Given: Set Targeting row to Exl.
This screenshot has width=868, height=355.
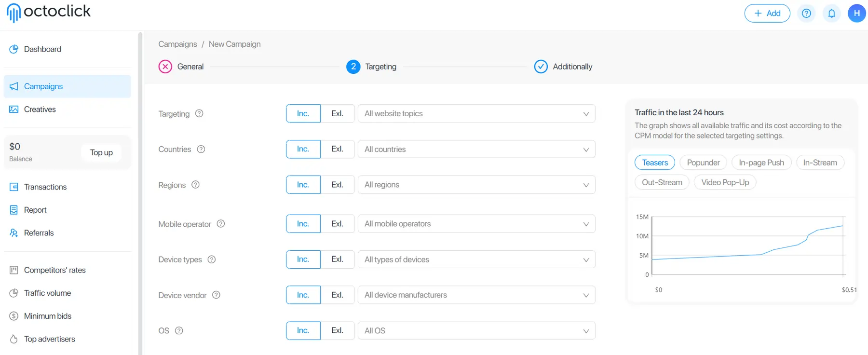Looking at the screenshot, I should (x=338, y=113).
